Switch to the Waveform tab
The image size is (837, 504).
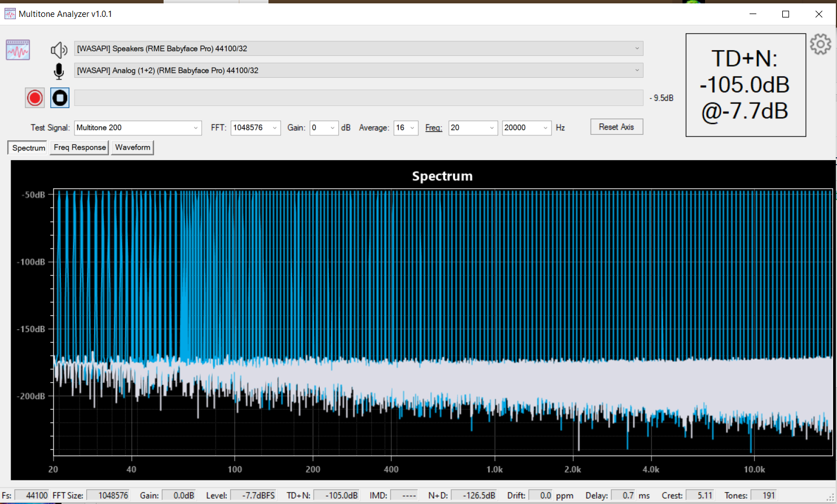click(133, 147)
